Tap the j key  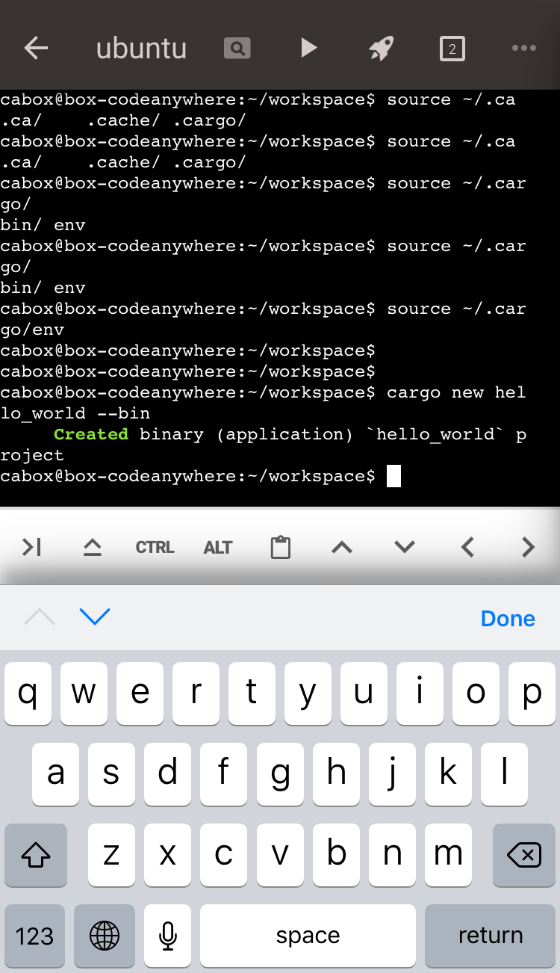click(392, 773)
